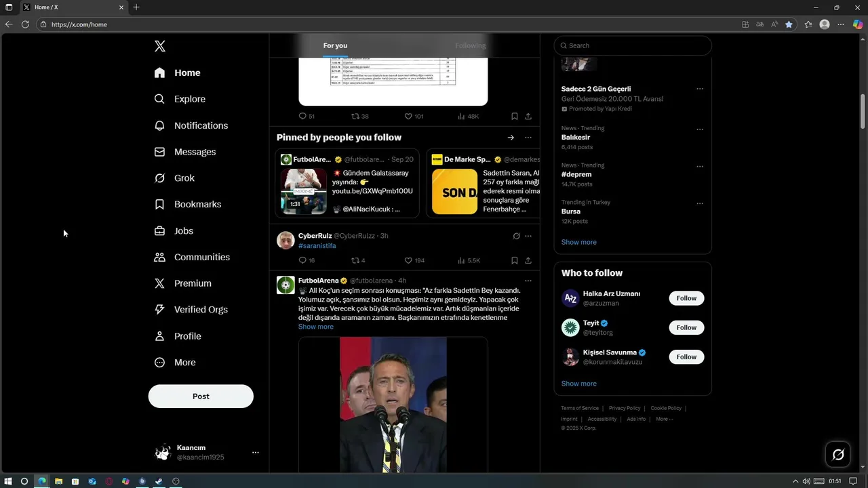Refresh the browser page
Screen dimensions: 868x488
(25, 24)
